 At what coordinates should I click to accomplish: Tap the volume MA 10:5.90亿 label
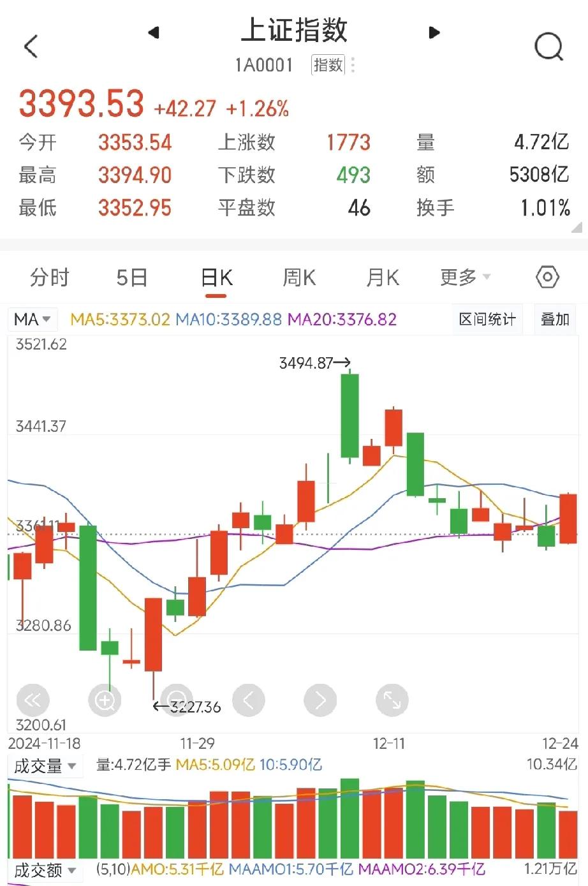pyautogui.click(x=291, y=764)
